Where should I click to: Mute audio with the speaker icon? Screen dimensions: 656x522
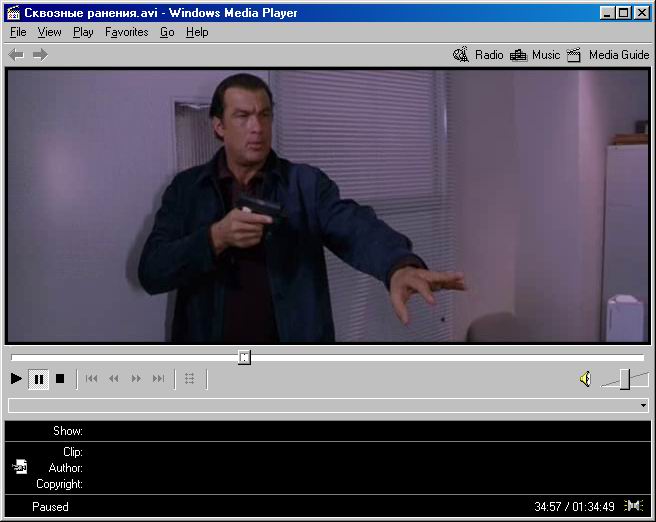(x=585, y=379)
